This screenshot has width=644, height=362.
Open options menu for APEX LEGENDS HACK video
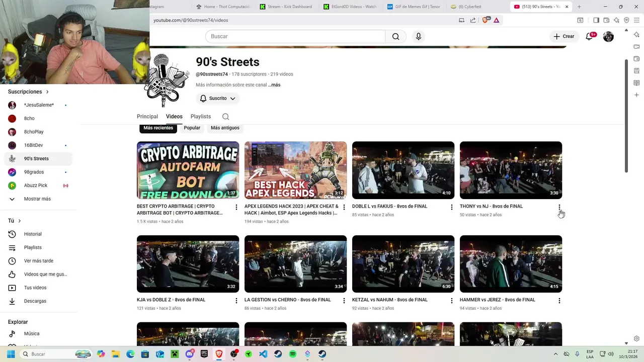click(x=344, y=207)
